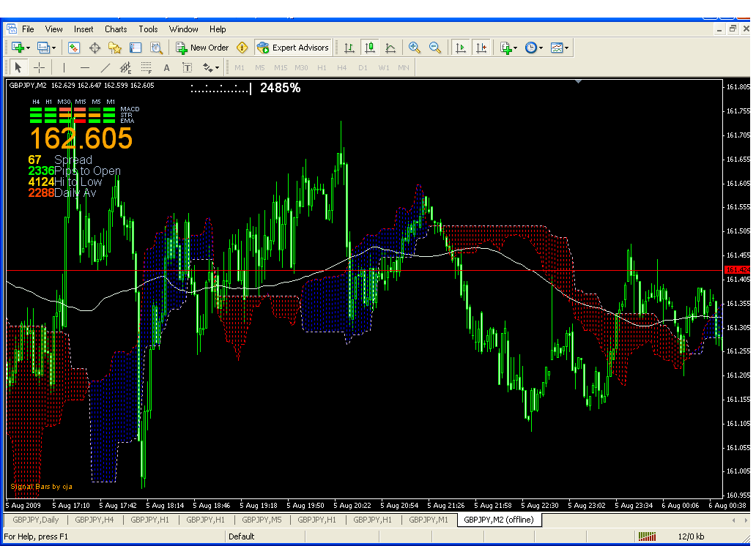Click the New Order button
This screenshot has height=546, width=756.
click(x=202, y=48)
